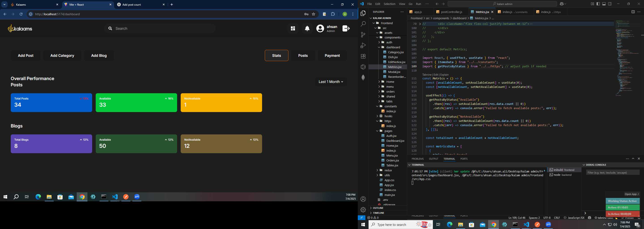Toggle the secondary side bar in VS Code

pyautogui.click(x=610, y=4)
